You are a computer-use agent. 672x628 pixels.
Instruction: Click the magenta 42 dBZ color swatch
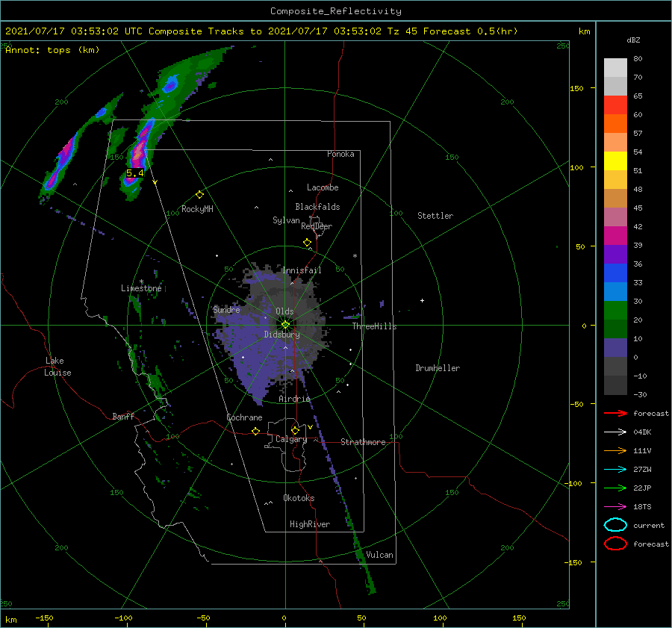click(x=615, y=235)
